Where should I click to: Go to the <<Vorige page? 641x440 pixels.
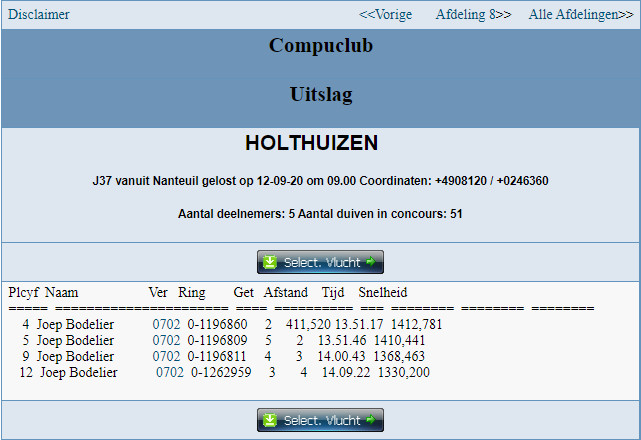(x=385, y=14)
